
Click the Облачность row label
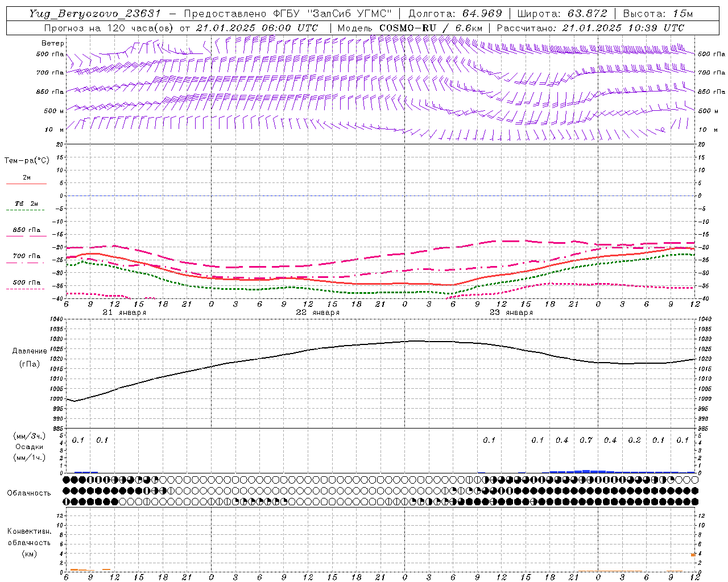tap(29, 493)
